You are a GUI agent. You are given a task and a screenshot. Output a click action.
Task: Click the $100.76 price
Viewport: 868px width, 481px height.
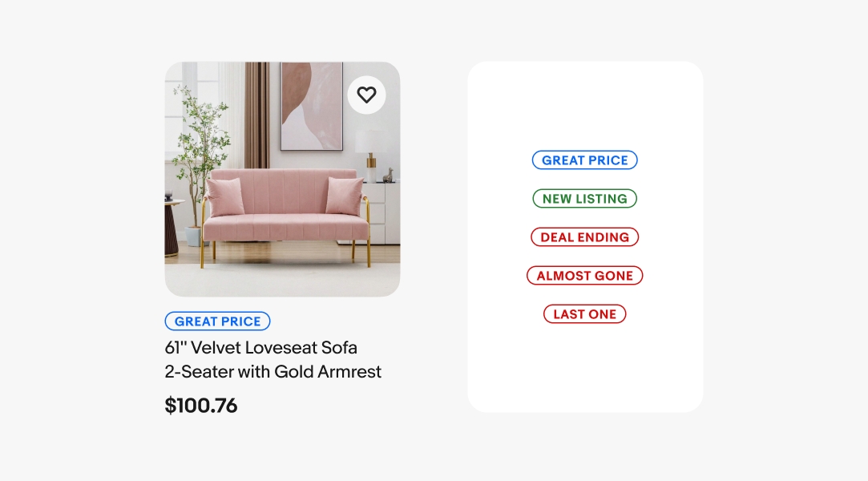coord(201,406)
